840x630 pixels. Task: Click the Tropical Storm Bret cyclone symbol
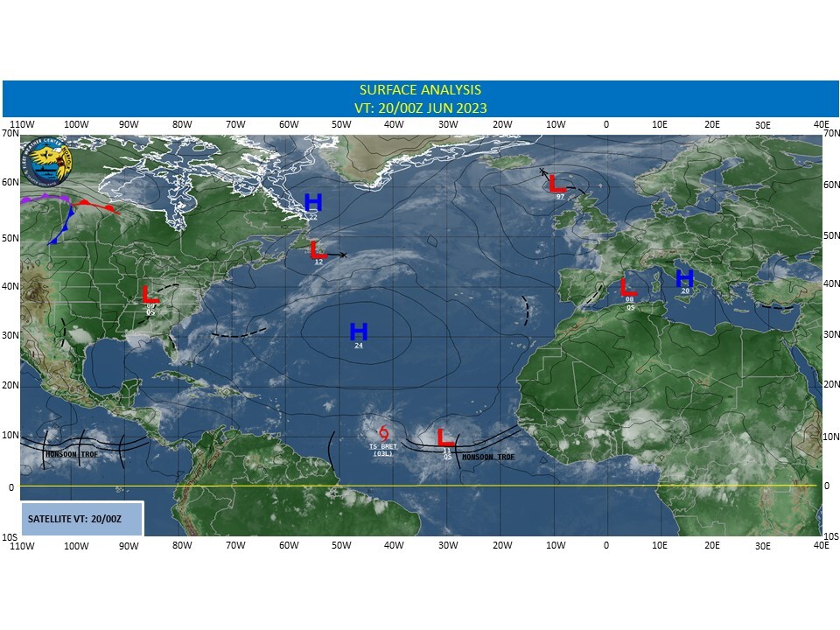coord(383,433)
